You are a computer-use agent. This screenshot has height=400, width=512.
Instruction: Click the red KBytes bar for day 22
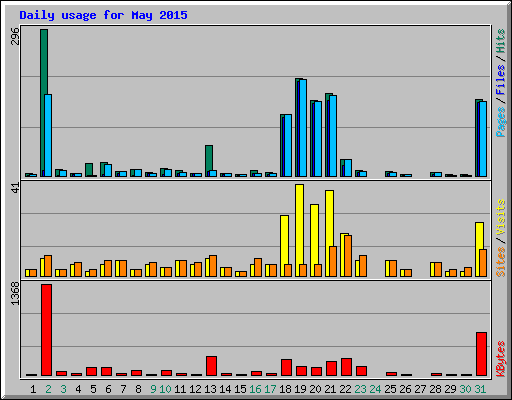pos(346,367)
